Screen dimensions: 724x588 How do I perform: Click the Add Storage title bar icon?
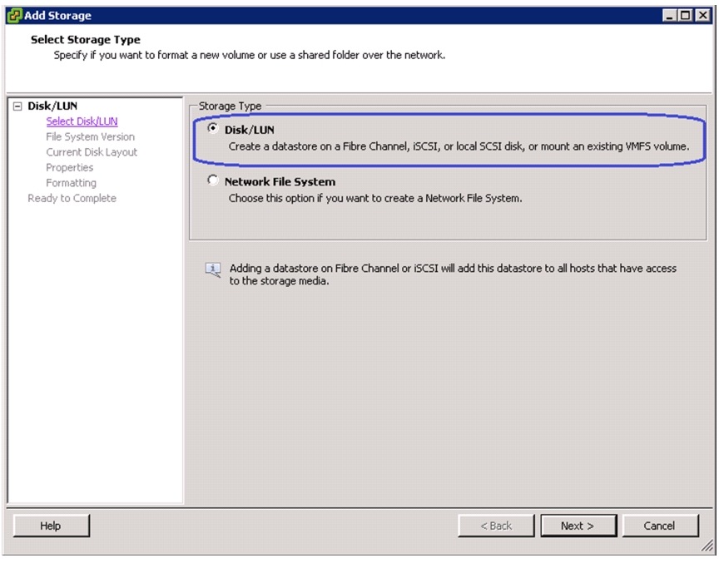[14, 15]
